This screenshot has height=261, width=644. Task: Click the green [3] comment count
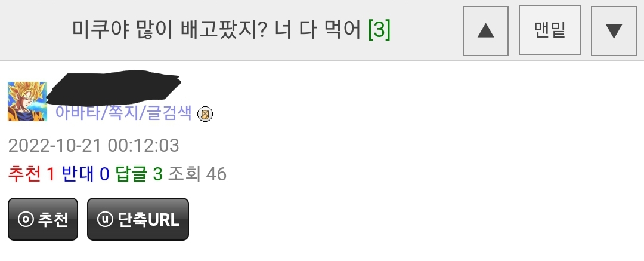pos(379,30)
